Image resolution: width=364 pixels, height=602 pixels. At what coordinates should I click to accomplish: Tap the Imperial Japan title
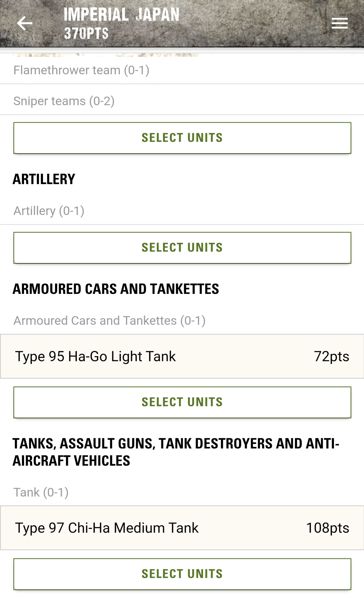[x=121, y=14]
